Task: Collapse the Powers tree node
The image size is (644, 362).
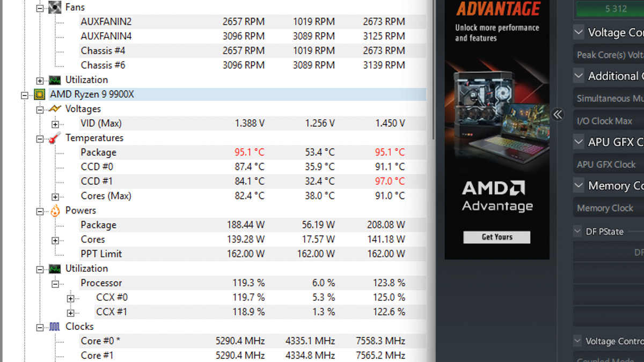Action: coord(40,211)
